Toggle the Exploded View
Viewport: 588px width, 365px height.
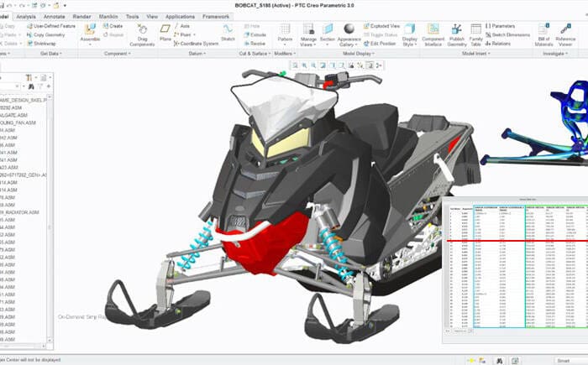(x=381, y=26)
